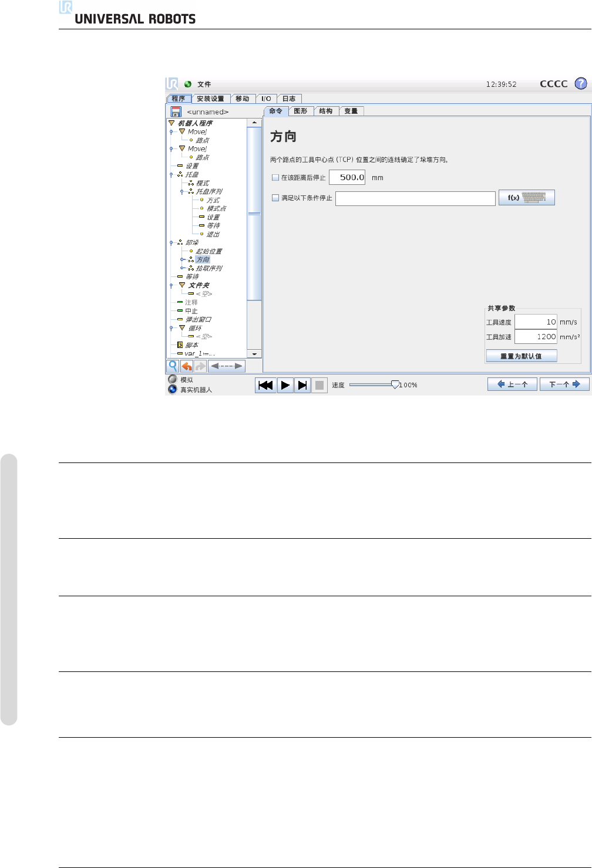Viewport: 592px width, 868px height.
Task: Expand the 拾取序列 node handle
Action: pyautogui.click(x=183, y=268)
